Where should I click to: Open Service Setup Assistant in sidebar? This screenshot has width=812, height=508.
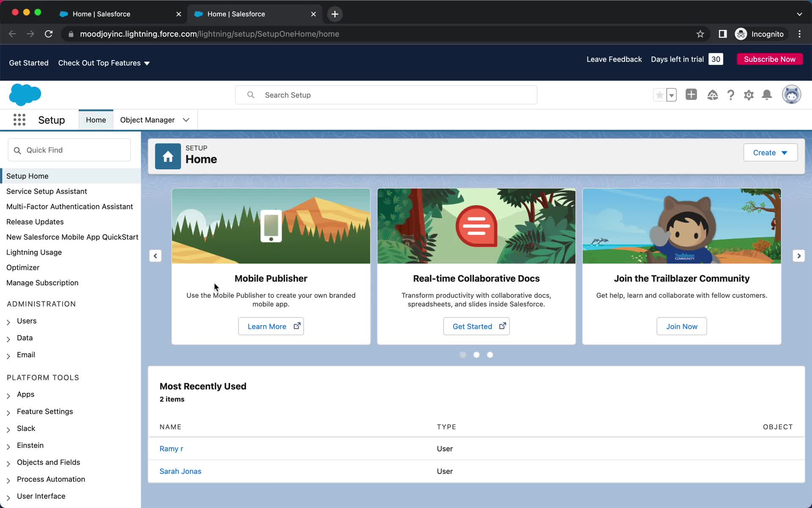tap(47, 191)
